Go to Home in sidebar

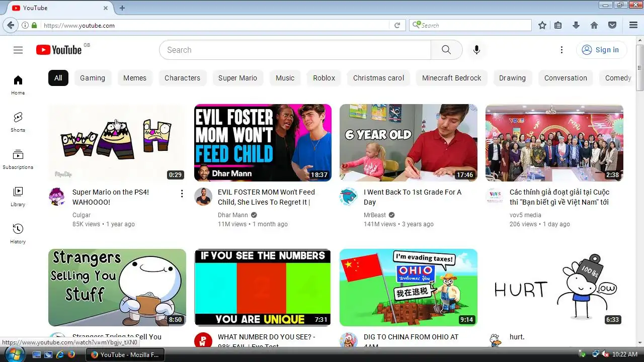[x=18, y=85]
